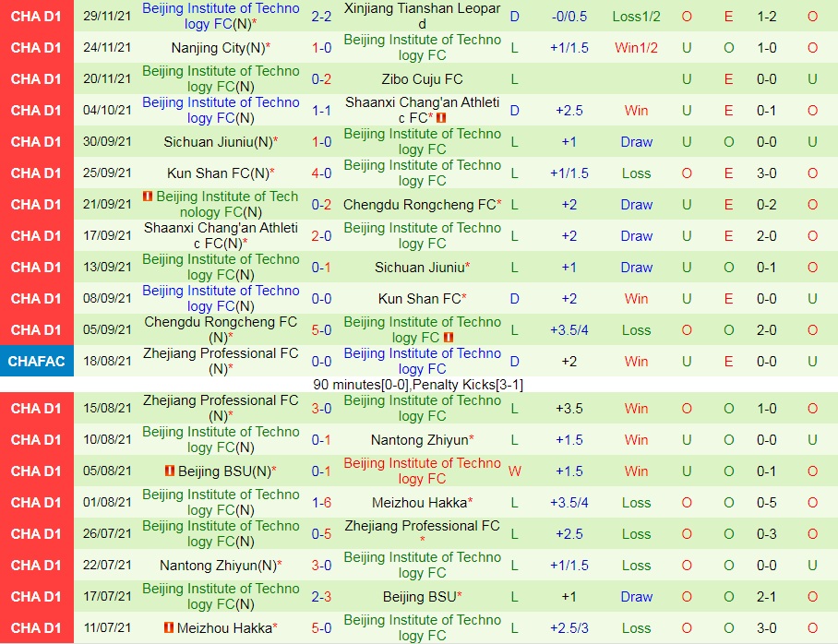The height and width of the screenshot is (644, 838).
Task: Open Zhejiang Professional FC(N) on 18/08/21
Action: coord(221,362)
